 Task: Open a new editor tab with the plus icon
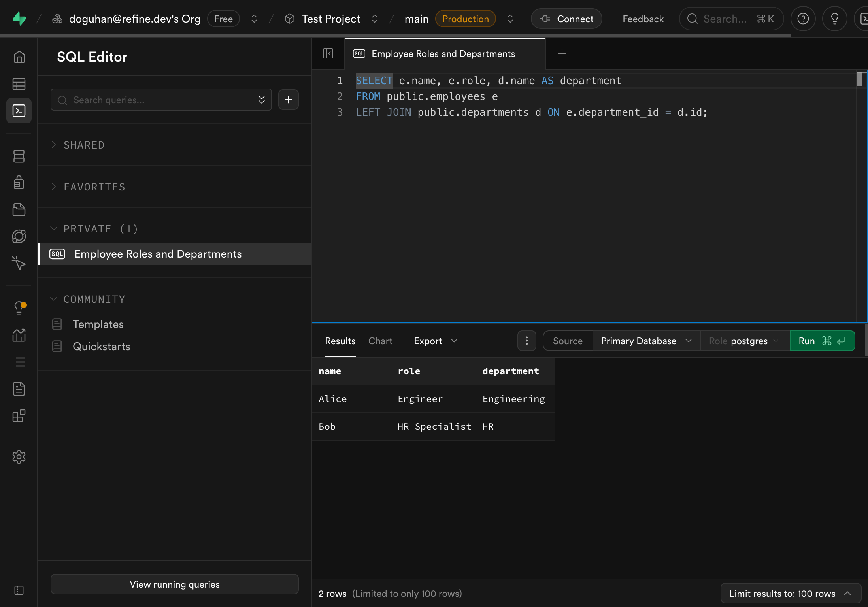click(561, 53)
